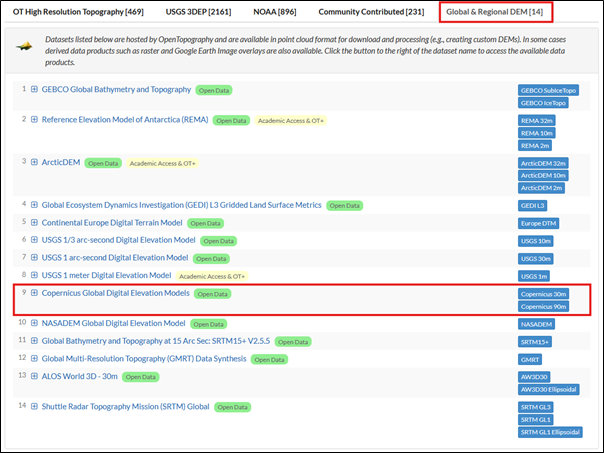Open the REMA 10m data product
Screen dimensions: 604x453
(537, 133)
